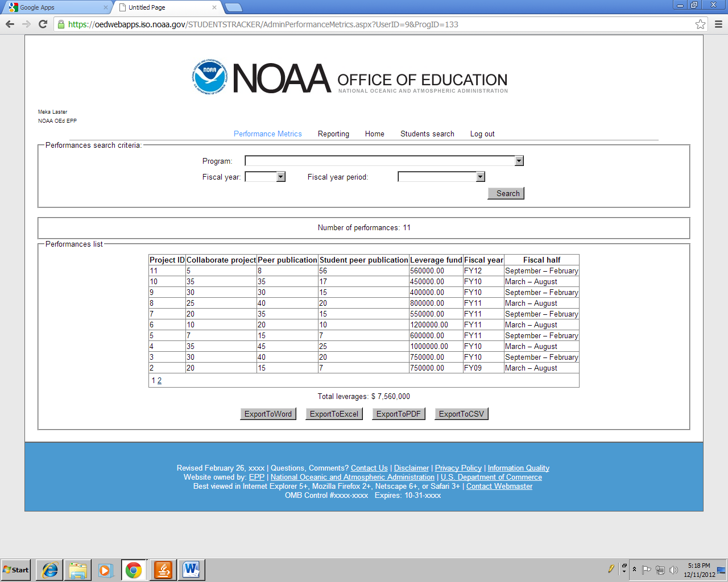Viewport: 728px width, 582px height.
Task: Open Microsoft Word from taskbar
Action: point(191,569)
